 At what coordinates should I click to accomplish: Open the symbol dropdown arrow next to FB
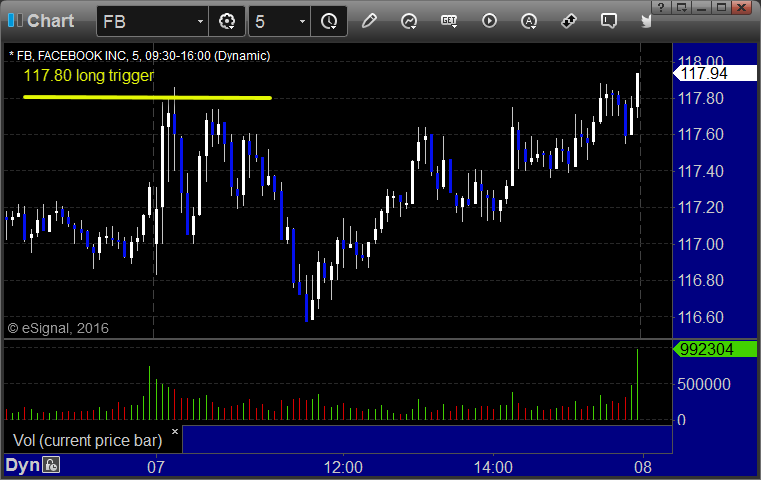[x=200, y=21]
